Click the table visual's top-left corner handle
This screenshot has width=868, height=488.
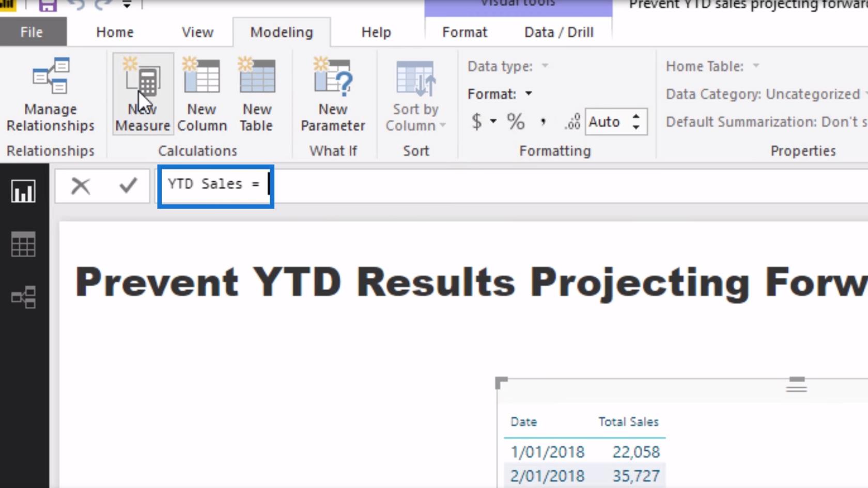(501, 383)
